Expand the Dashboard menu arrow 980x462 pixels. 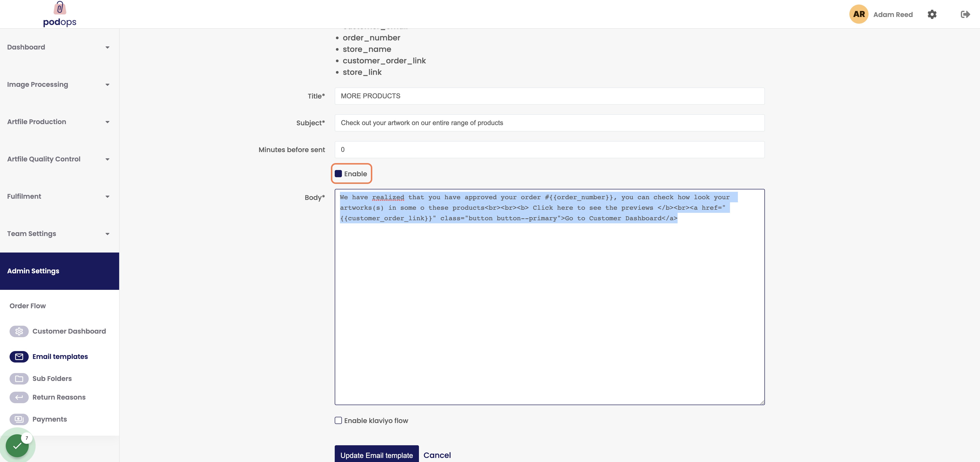point(107,48)
